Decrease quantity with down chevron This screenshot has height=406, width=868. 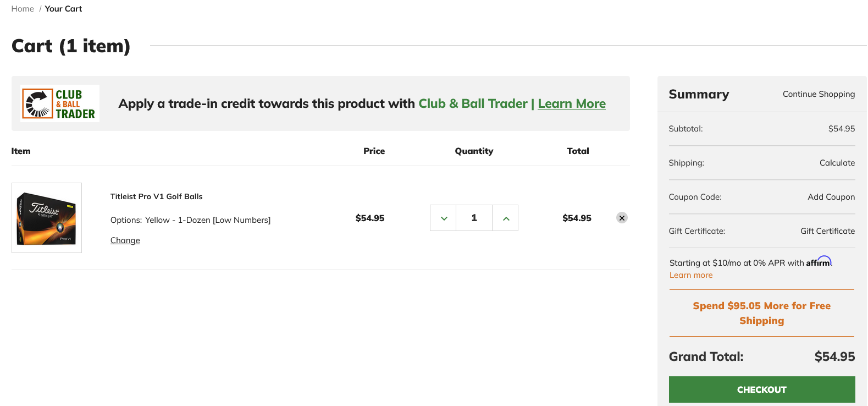click(443, 218)
